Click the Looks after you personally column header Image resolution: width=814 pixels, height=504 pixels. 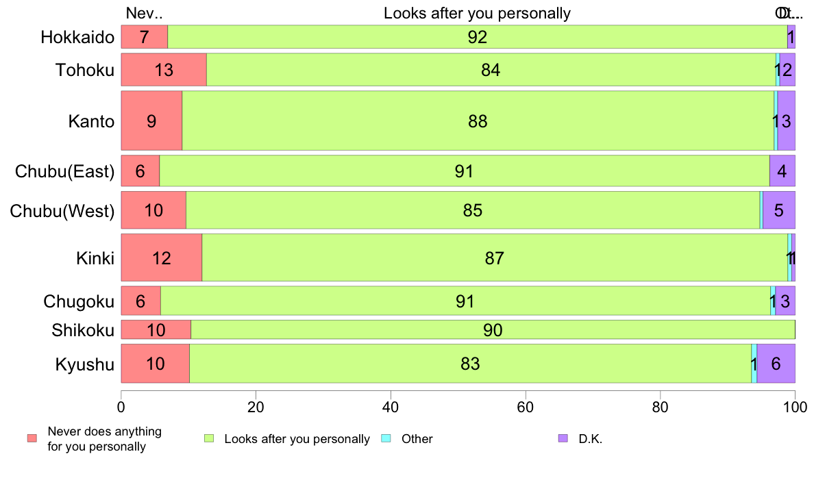click(x=477, y=14)
